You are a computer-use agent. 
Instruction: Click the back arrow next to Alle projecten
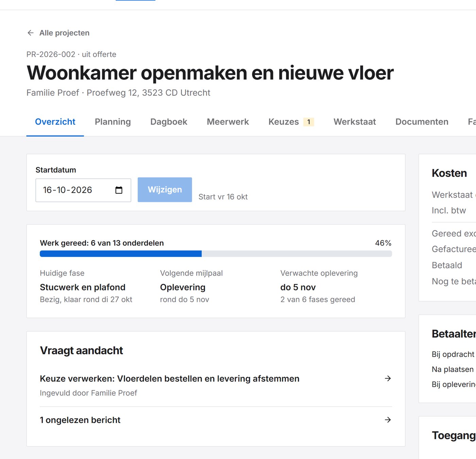[x=31, y=33]
